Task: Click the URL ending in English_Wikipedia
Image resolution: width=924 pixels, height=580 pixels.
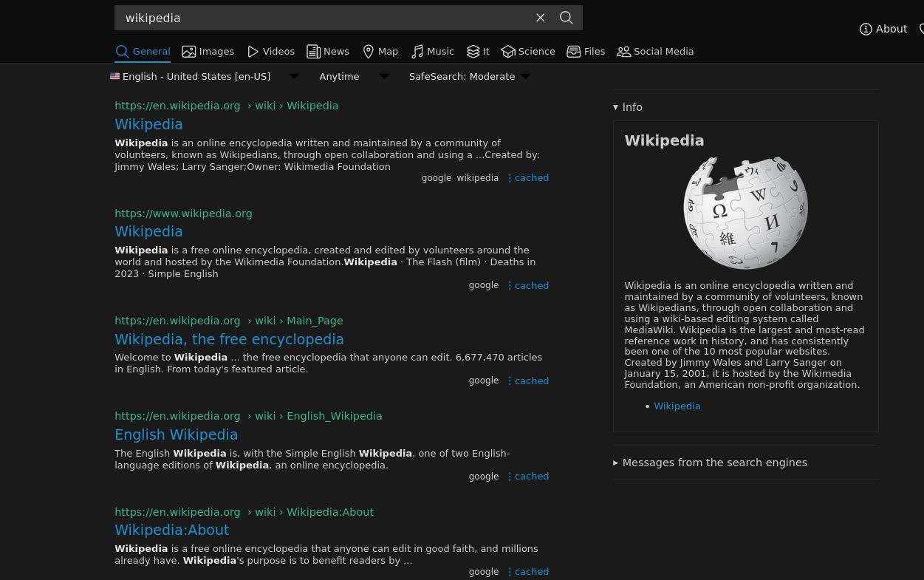Action: coord(248,416)
